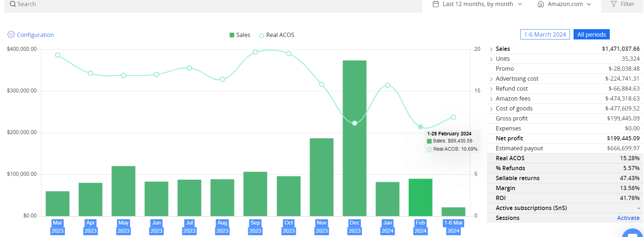Expand the Advertising cost row

pyautogui.click(x=491, y=79)
